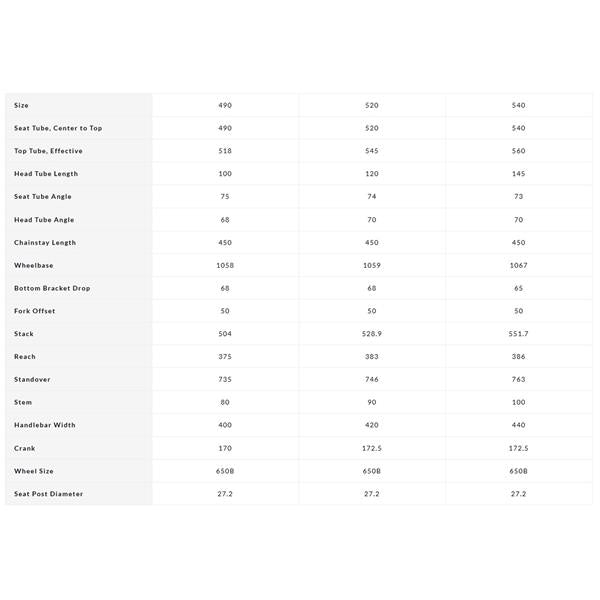600x600 pixels.
Task: Click the Wheelbase value 1067
Action: point(518,266)
